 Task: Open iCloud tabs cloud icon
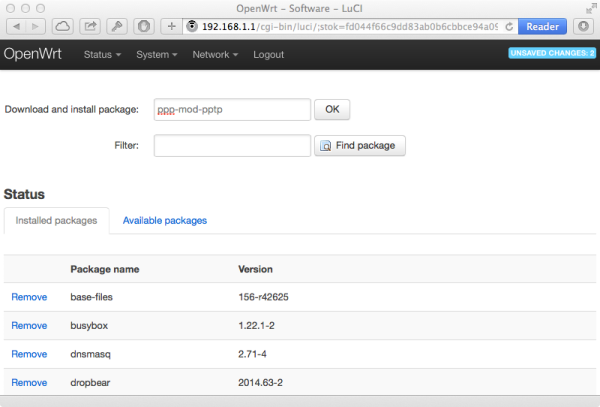click(62, 25)
